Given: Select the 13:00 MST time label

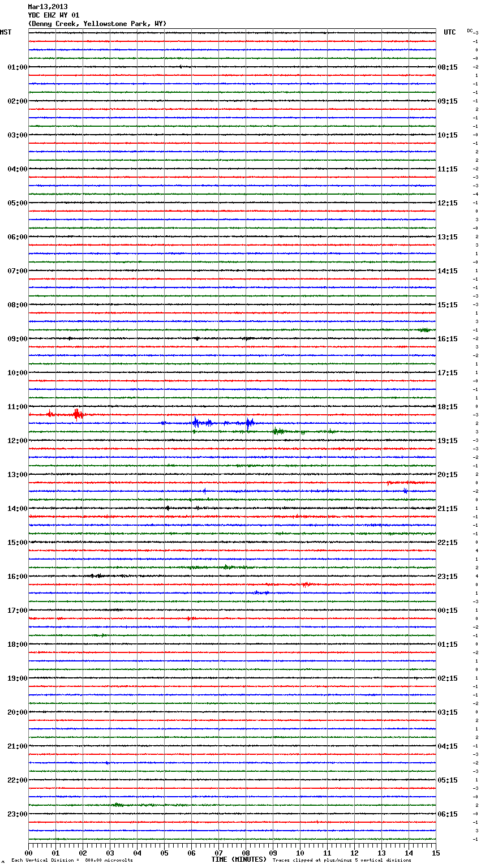Looking at the screenshot, I should point(18,475).
